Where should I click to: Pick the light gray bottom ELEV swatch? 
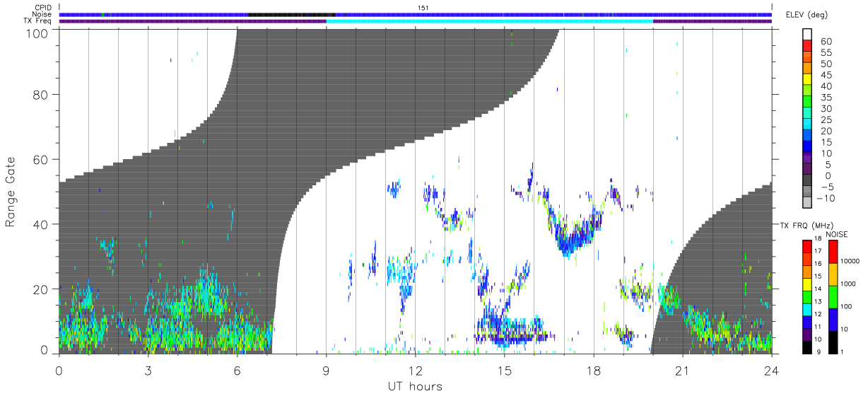click(x=808, y=204)
